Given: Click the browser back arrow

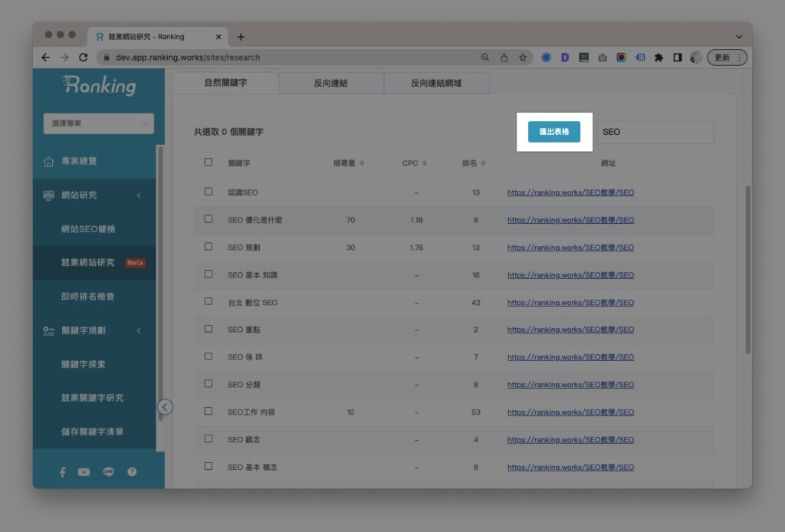Looking at the screenshot, I should (x=45, y=57).
